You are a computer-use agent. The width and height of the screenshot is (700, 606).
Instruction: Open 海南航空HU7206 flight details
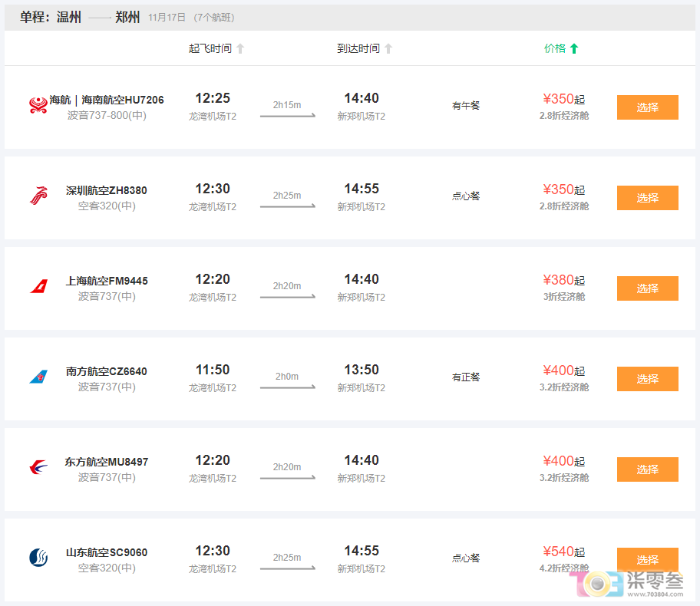107,100
